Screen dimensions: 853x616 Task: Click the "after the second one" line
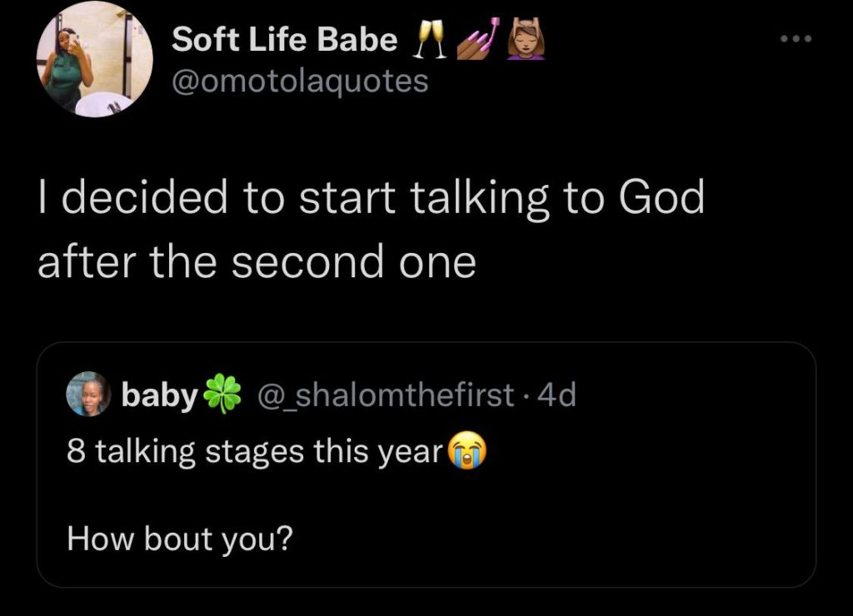(x=257, y=263)
